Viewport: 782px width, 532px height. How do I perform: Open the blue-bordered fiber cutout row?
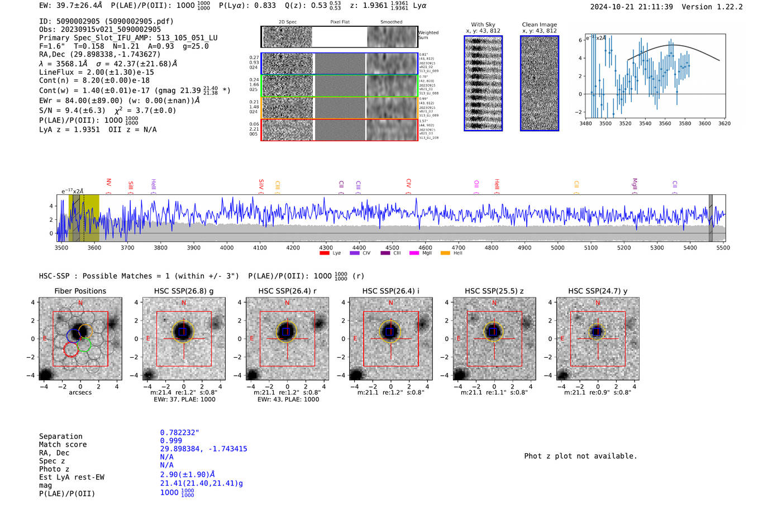coord(339,64)
